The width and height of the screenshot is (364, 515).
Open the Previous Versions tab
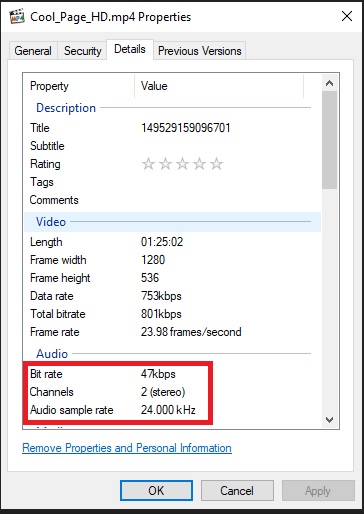pyautogui.click(x=199, y=51)
